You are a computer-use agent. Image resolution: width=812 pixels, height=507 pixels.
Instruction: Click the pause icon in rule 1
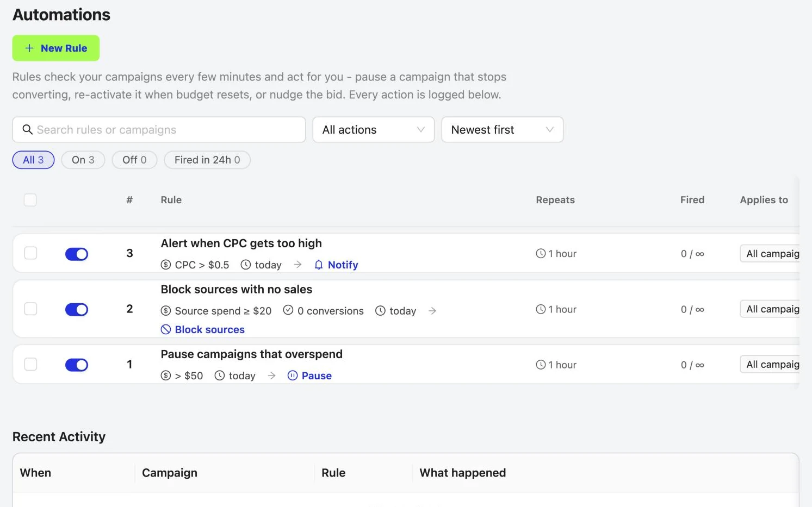(x=293, y=375)
